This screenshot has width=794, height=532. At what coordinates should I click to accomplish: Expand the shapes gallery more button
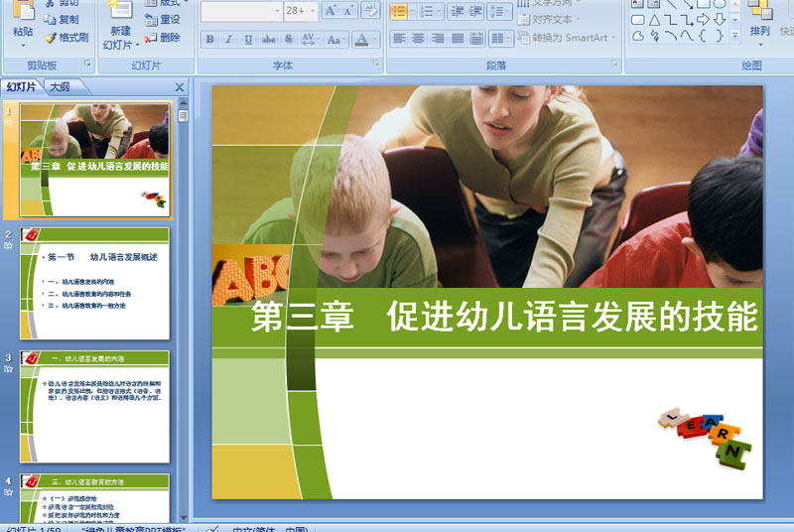click(x=735, y=36)
